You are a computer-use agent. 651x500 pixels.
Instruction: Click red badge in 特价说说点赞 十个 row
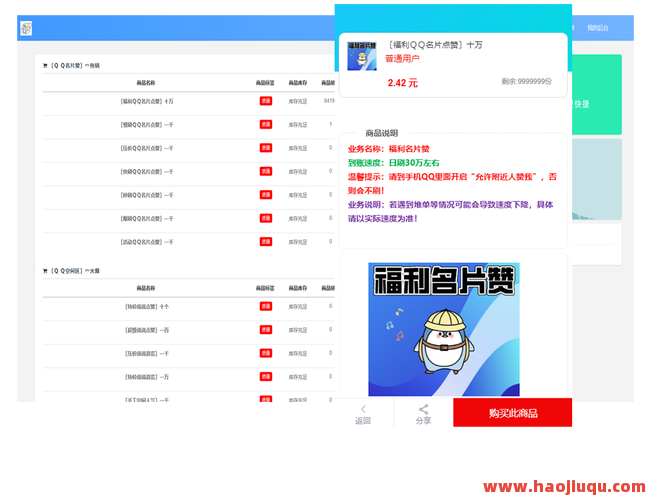click(x=266, y=306)
